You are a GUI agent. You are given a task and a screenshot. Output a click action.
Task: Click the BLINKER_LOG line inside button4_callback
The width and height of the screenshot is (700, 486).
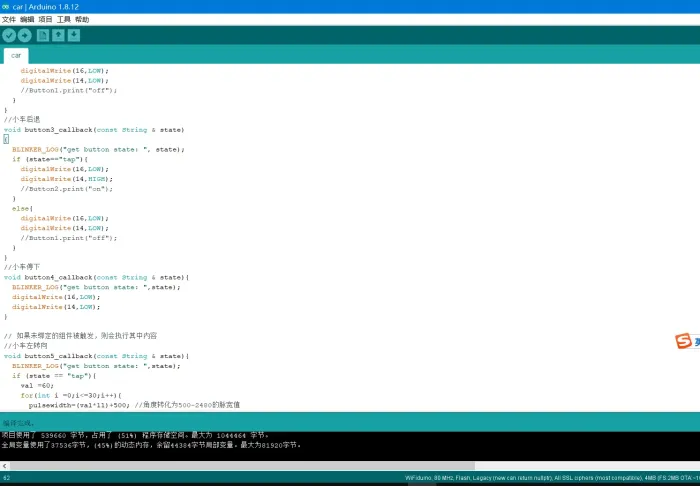(96, 287)
